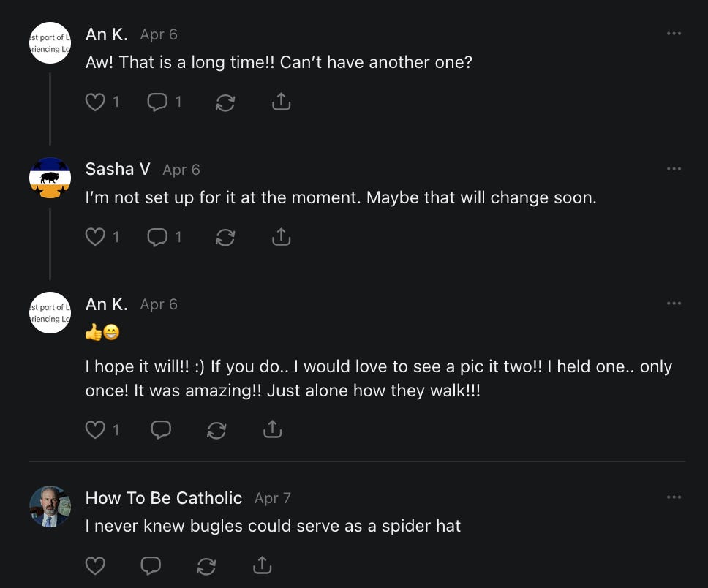This screenshot has width=708, height=588.
Task: Restack the How To Be Catholic comment
Action: [207, 565]
